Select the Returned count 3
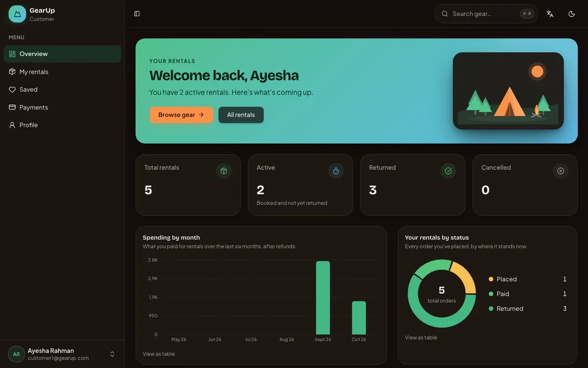This screenshot has height=368, width=588. pos(373,190)
